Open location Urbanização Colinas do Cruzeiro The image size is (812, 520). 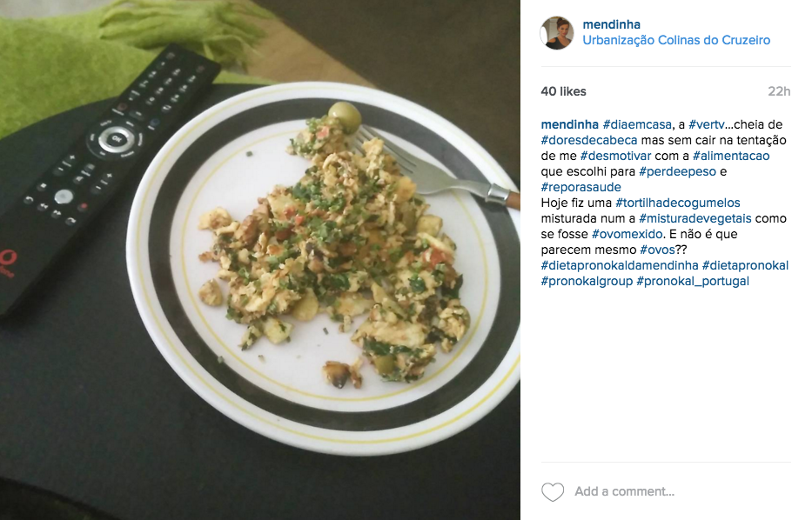click(x=676, y=40)
